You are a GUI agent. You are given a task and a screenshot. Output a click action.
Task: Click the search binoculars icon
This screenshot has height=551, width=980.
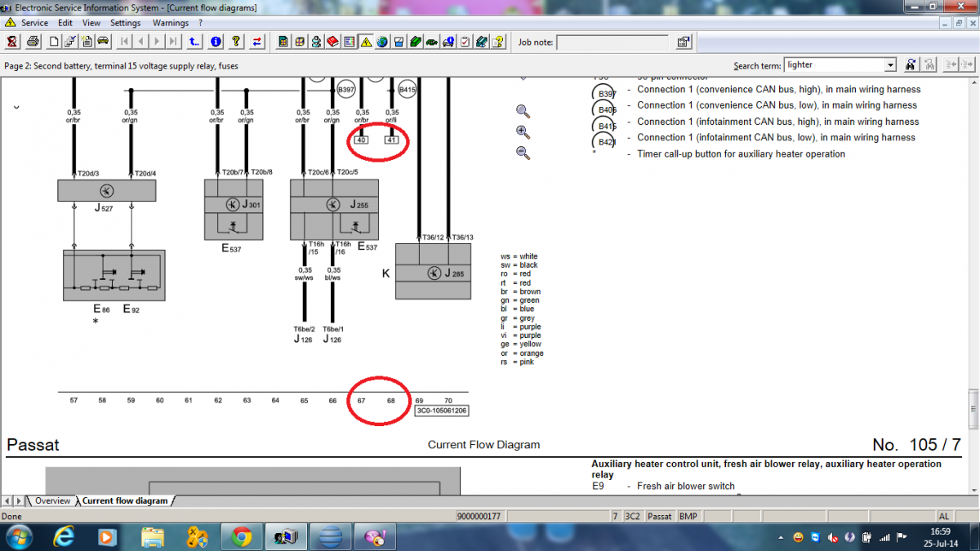pos(911,64)
